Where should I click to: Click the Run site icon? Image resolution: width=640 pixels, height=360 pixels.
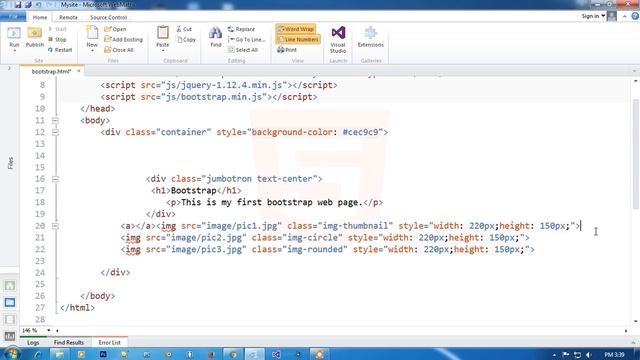click(x=14, y=33)
